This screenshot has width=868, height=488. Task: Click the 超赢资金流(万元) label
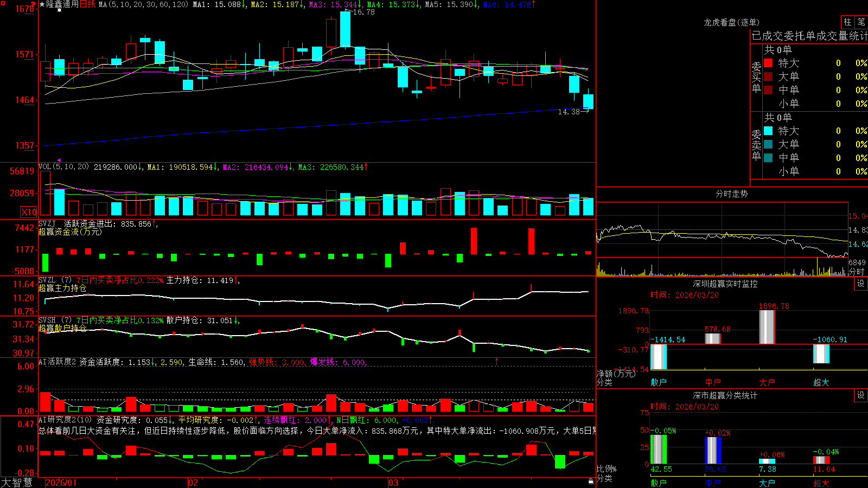point(70,232)
